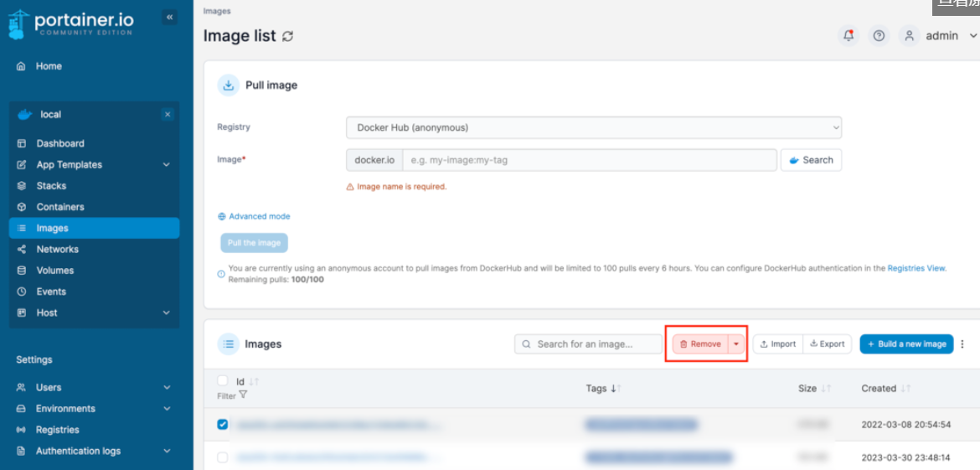This screenshot has height=470, width=980.
Task: Open Containers in the sidebar
Action: click(60, 207)
